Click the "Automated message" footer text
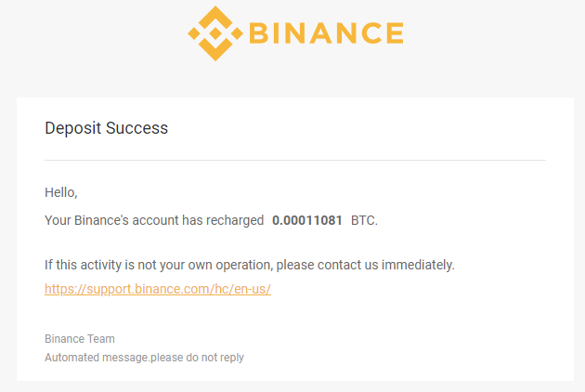 click(x=97, y=358)
